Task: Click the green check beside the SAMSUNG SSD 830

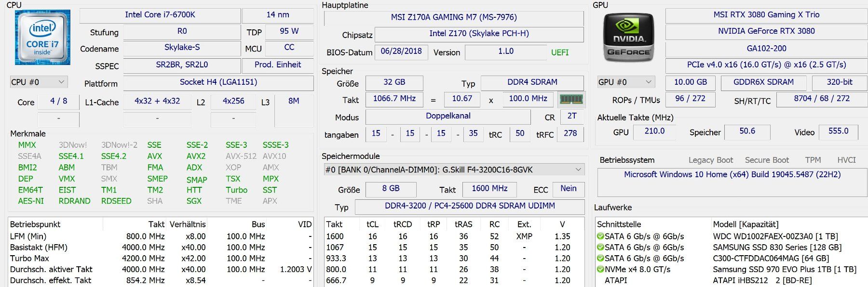Action: (x=600, y=248)
